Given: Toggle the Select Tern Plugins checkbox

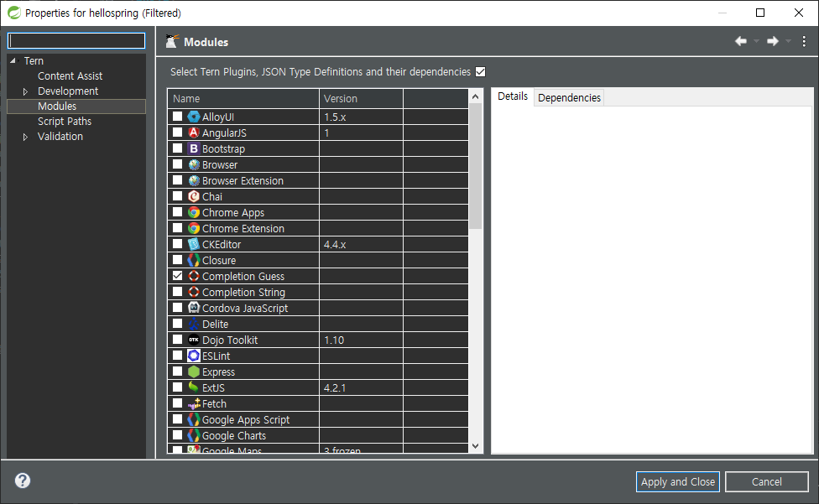Looking at the screenshot, I should tap(481, 72).
